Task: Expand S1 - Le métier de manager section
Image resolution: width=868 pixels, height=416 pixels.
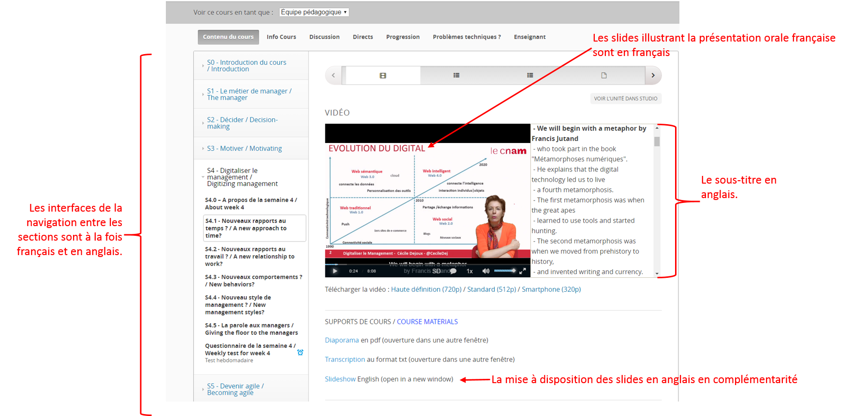Action: pos(251,94)
